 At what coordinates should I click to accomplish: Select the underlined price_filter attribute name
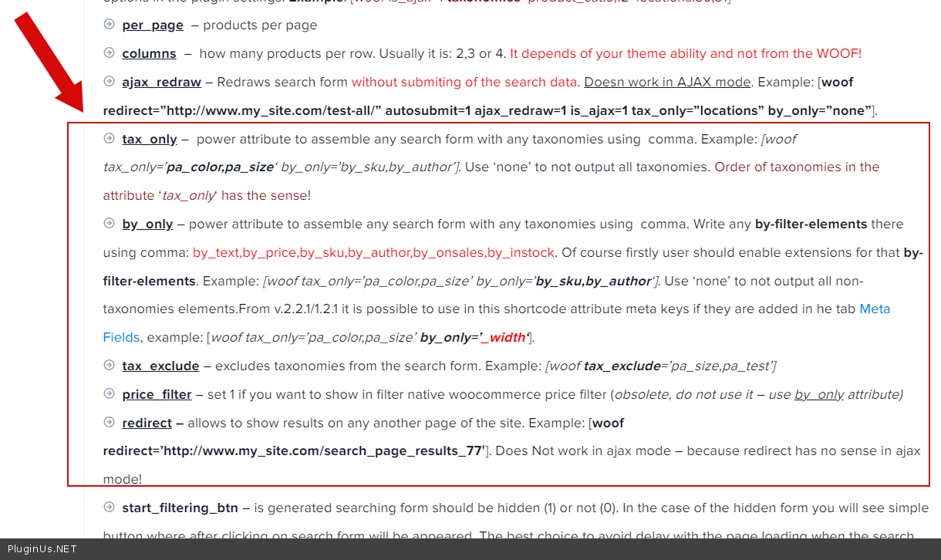point(157,394)
